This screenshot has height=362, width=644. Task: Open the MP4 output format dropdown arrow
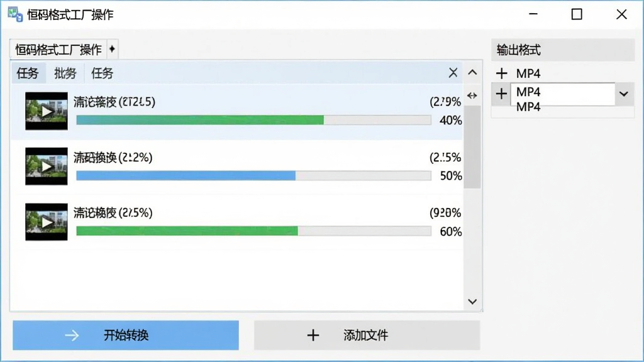click(624, 94)
